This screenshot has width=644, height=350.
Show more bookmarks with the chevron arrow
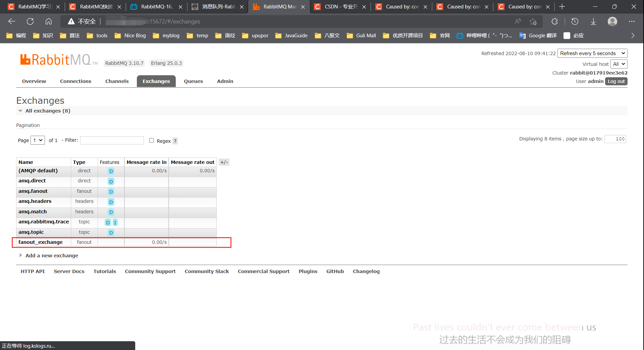633,35
